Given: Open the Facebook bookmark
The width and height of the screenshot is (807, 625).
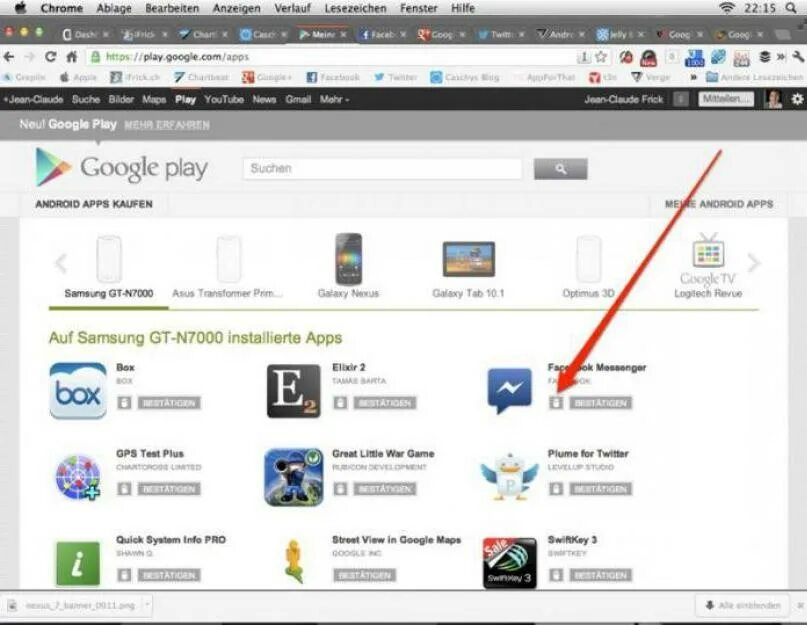Looking at the screenshot, I should coord(333,77).
